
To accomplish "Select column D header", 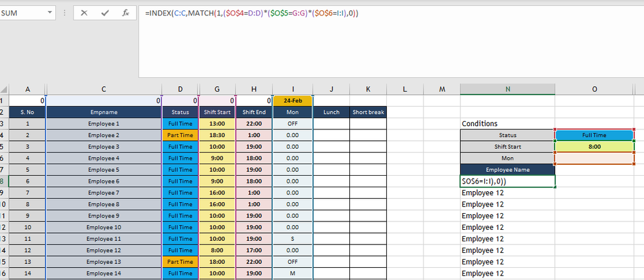I will [181, 89].
